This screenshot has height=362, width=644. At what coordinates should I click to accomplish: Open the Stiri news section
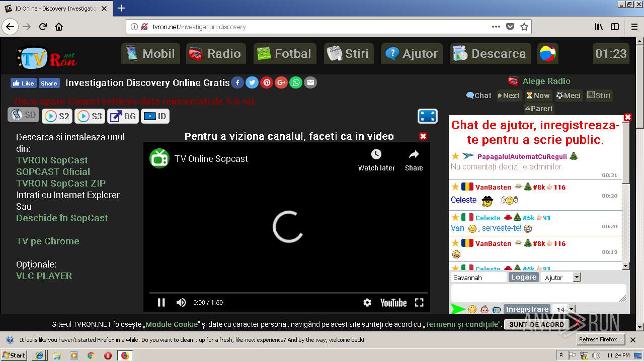tap(348, 53)
